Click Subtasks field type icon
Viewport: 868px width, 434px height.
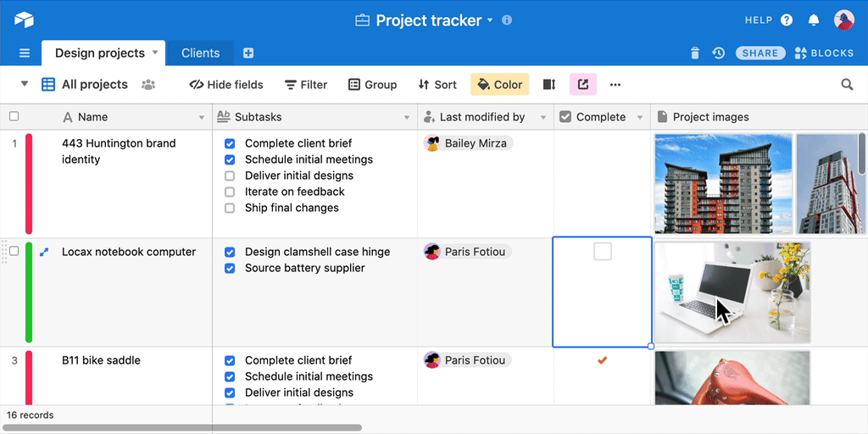(x=223, y=116)
